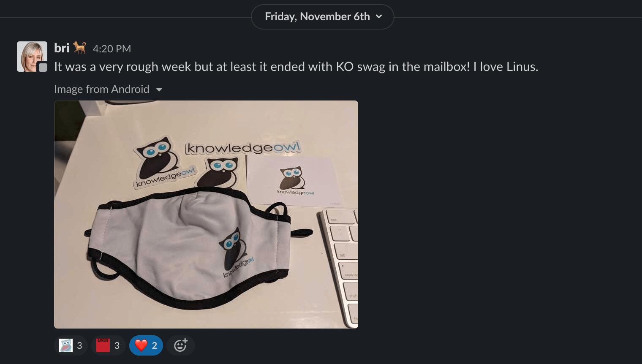The width and height of the screenshot is (642, 364).
Task: Click the Image from Android file label
Action: click(102, 89)
